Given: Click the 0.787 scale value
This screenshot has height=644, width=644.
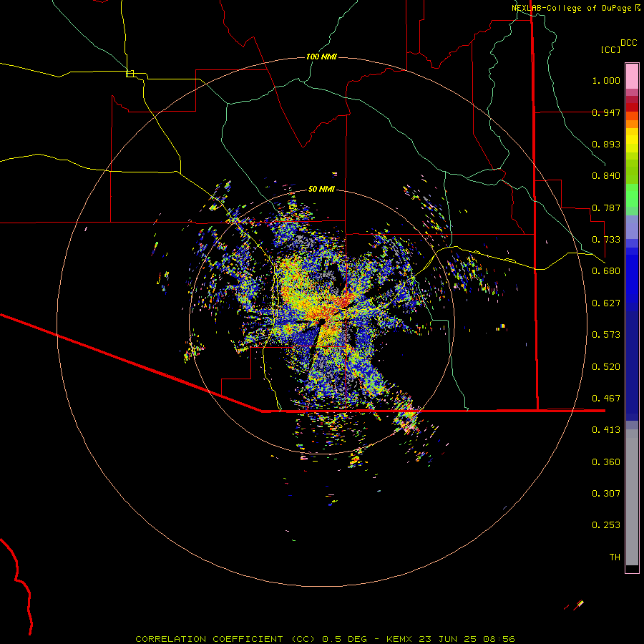Looking at the screenshot, I should pos(606,208).
